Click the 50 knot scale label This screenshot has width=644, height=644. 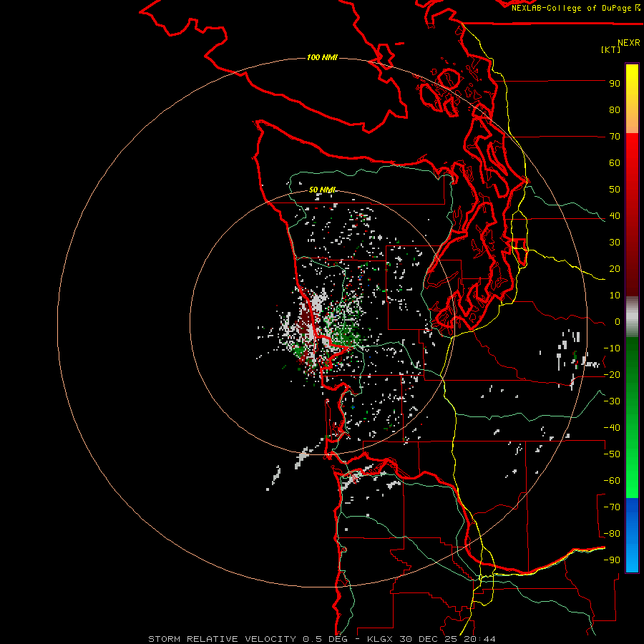coord(615,190)
